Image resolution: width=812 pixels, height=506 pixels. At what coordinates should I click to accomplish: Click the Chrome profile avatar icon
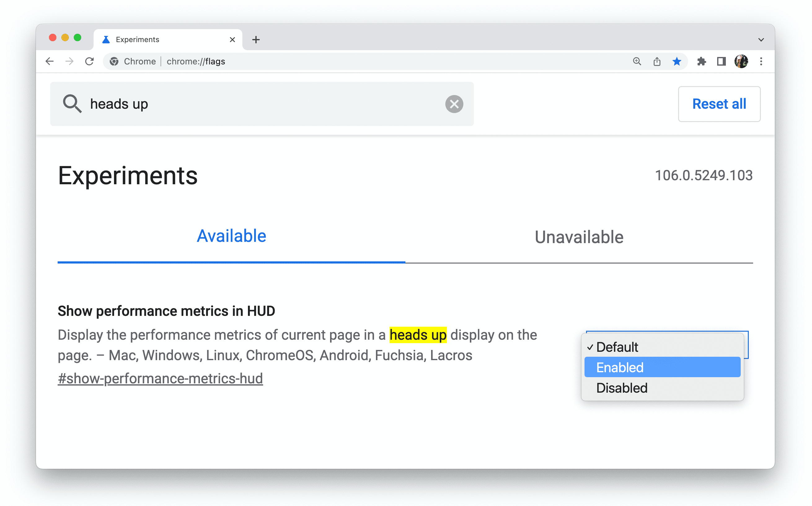(x=741, y=61)
